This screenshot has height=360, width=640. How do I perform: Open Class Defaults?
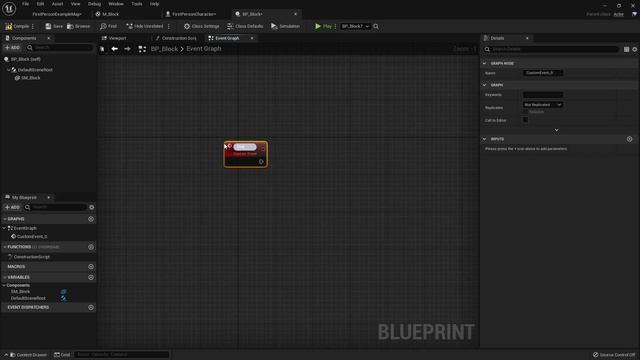pos(245,26)
